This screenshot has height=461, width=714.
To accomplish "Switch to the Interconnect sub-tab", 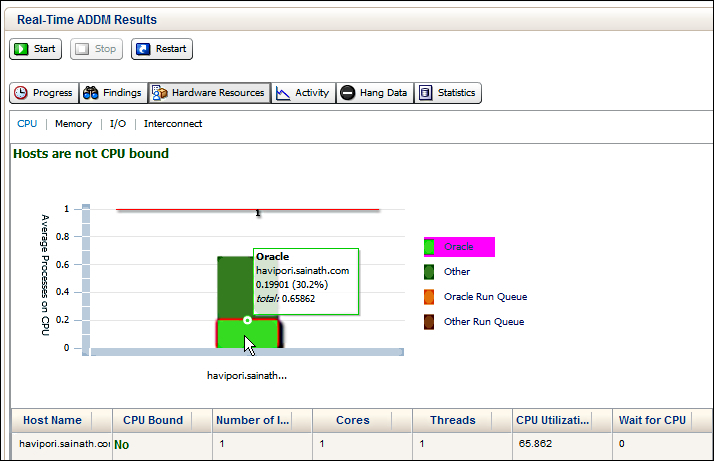I will point(173,124).
